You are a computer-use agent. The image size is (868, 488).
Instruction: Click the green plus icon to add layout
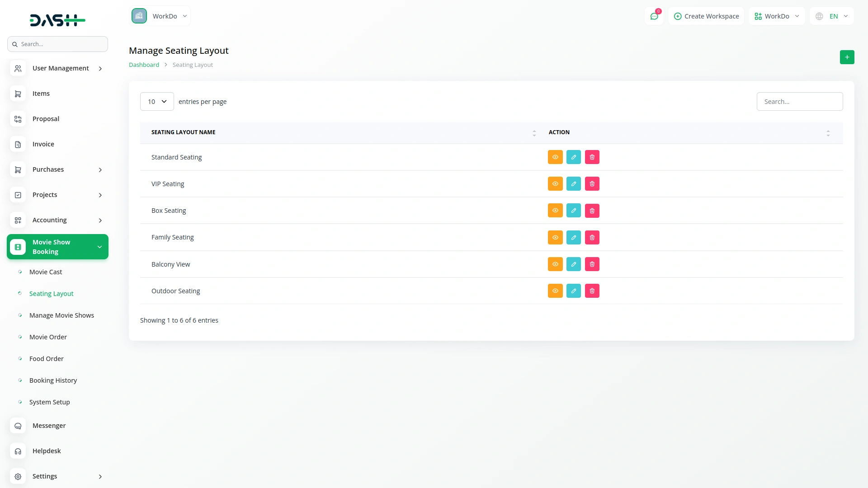[x=847, y=57]
